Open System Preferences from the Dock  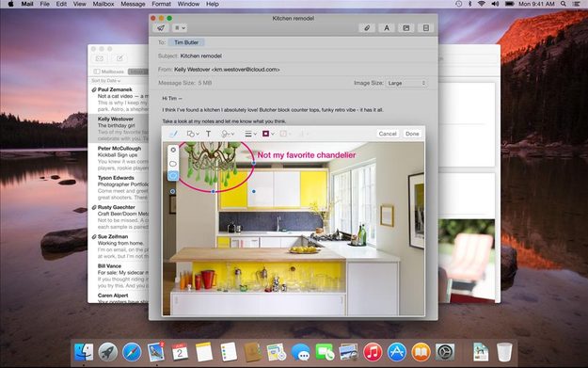[445, 352]
